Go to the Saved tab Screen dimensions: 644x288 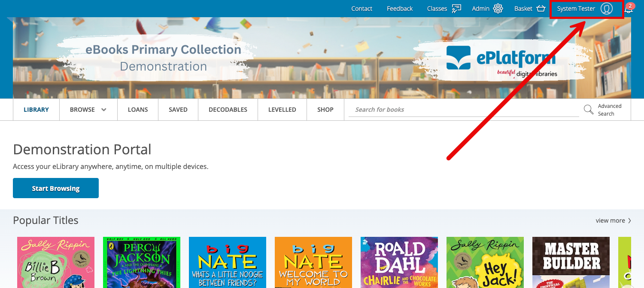(178, 110)
